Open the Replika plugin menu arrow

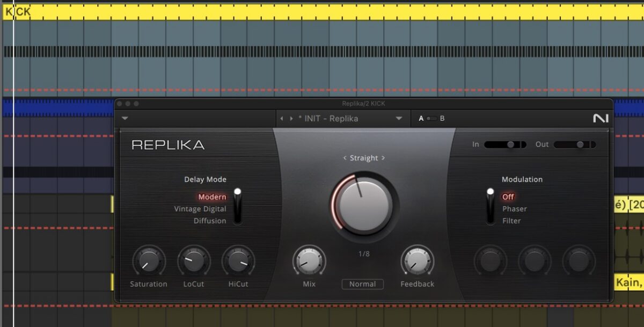[x=125, y=119]
